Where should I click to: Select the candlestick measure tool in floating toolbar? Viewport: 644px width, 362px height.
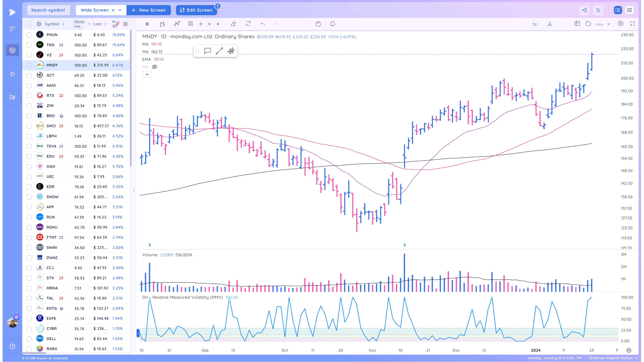[x=231, y=51]
